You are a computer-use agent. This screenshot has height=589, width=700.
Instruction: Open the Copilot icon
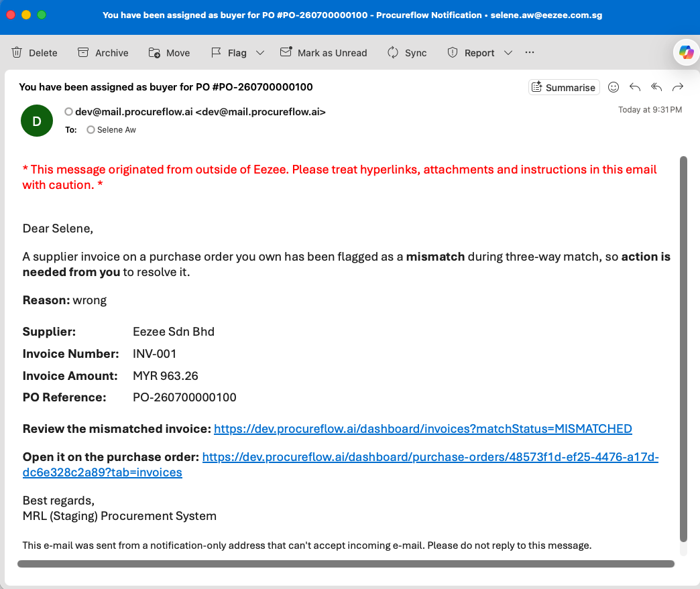click(687, 52)
